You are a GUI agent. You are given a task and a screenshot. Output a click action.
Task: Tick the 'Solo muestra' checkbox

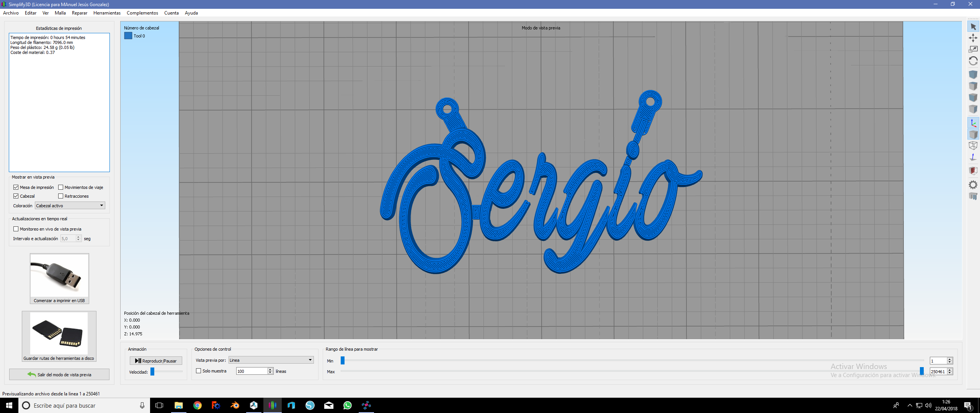pos(198,371)
